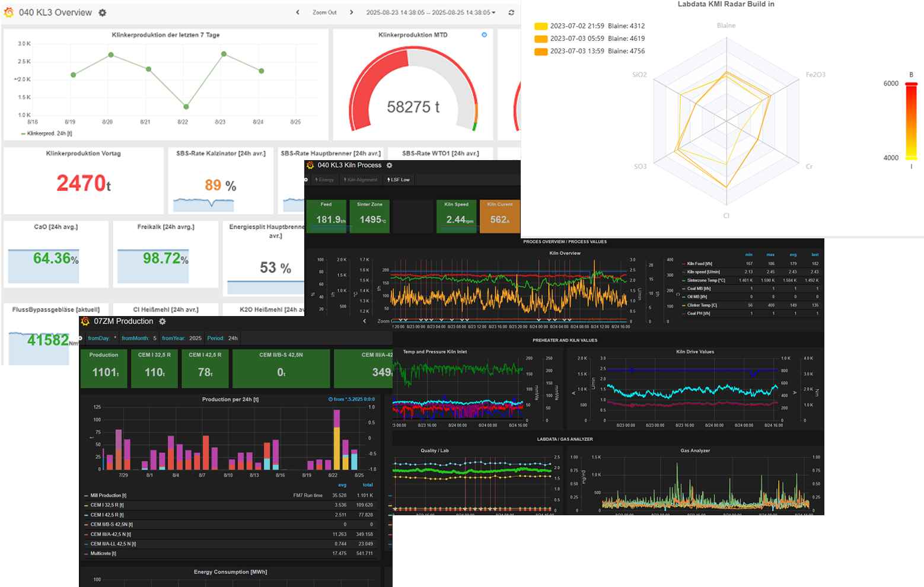Click the Zoom Out button
924x587 pixels.
pos(324,12)
